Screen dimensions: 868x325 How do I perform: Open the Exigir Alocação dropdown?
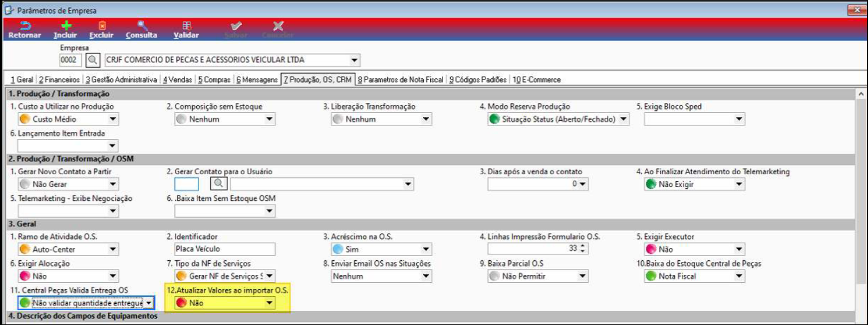tap(113, 276)
